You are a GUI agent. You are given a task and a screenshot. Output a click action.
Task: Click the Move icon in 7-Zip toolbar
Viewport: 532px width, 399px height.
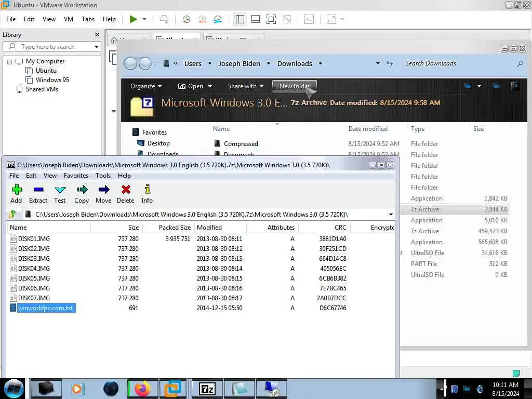coord(103,189)
